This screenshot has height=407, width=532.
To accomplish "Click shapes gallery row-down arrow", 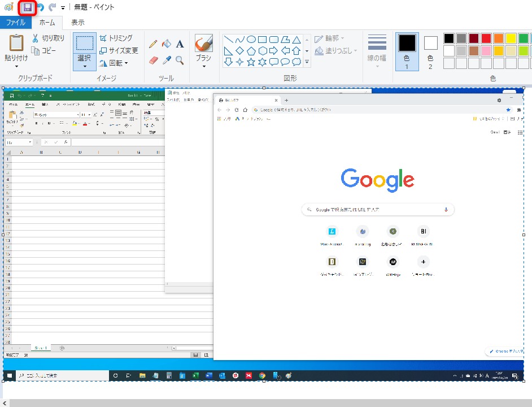I will pyautogui.click(x=307, y=51).
